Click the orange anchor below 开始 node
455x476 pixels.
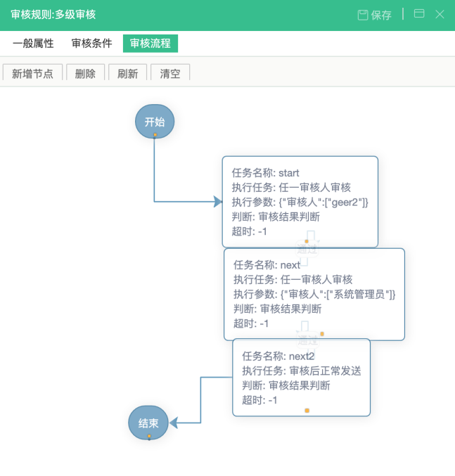coord(155,134)
